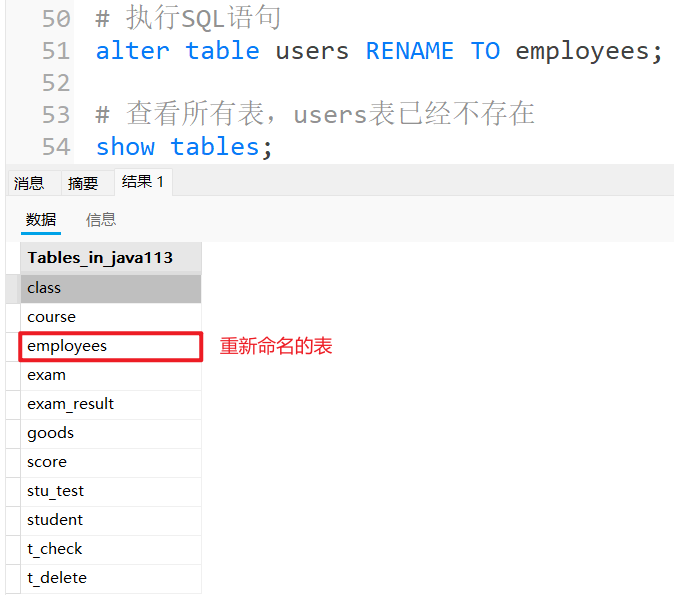674x595 pixels.
Task: Click line number 51 in editor gutter
Action: tap(56, 51)
